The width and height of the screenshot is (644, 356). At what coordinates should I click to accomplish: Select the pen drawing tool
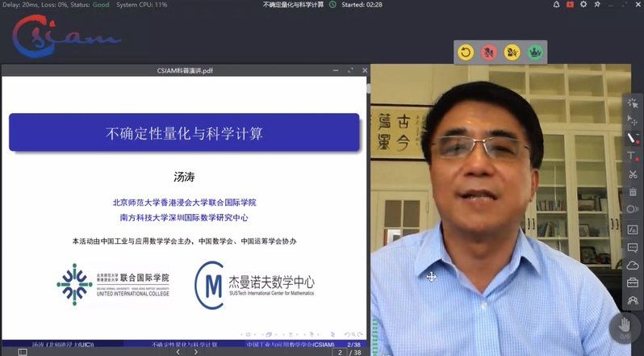(633, 138)
